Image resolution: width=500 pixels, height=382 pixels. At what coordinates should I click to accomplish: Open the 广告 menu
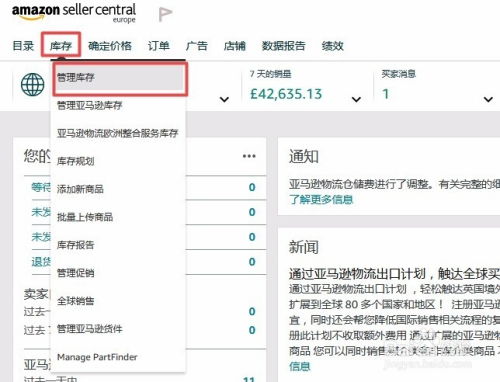tap(197, 46)
